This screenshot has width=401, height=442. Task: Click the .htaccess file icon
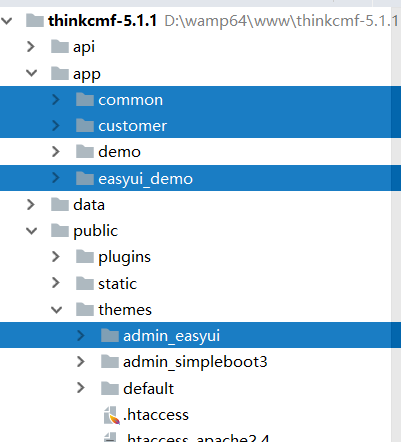pyautogui.click(x=111, y=415)
